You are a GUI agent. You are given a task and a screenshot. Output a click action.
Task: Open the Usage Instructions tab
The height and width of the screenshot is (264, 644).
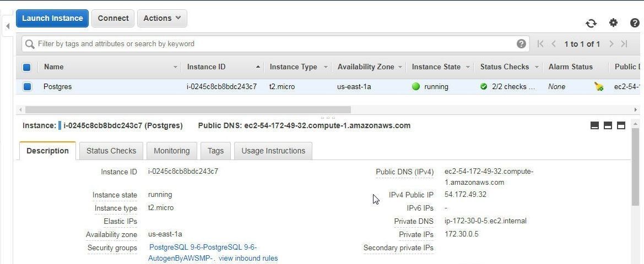pos(273,151)
